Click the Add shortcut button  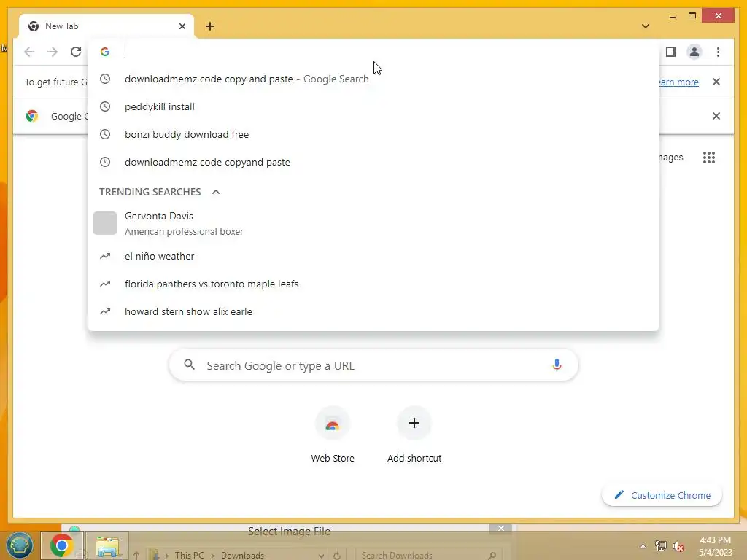414,435
